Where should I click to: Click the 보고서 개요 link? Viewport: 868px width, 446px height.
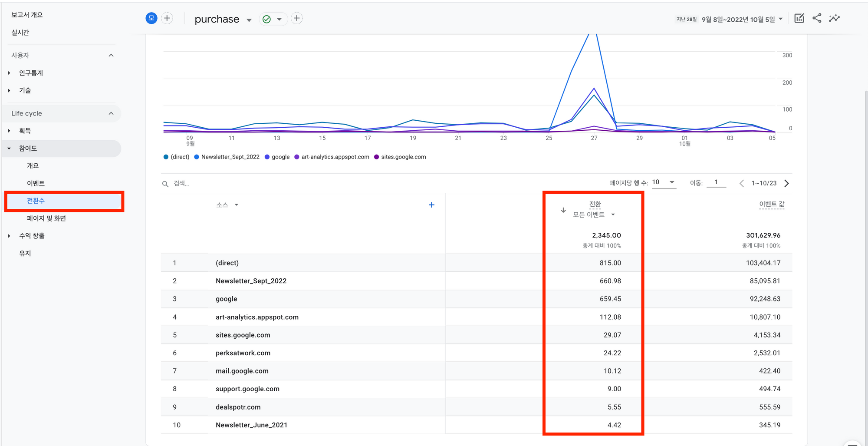(x=27, y=15)
